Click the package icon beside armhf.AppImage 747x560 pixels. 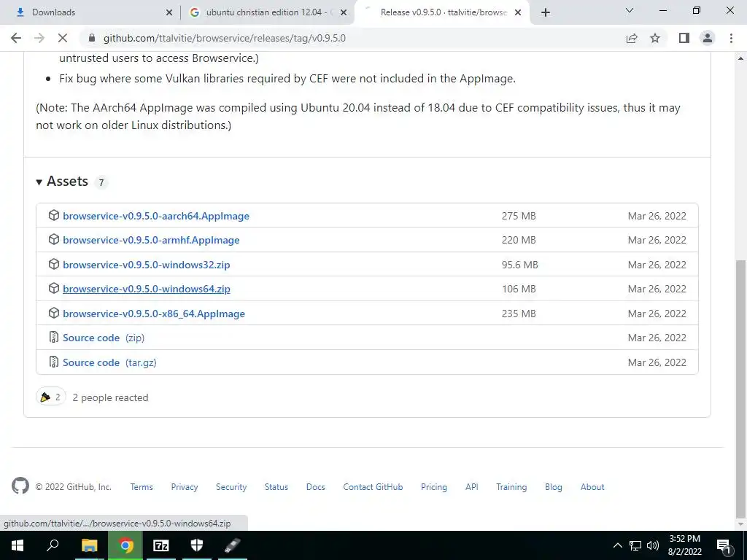click(54, 239)
